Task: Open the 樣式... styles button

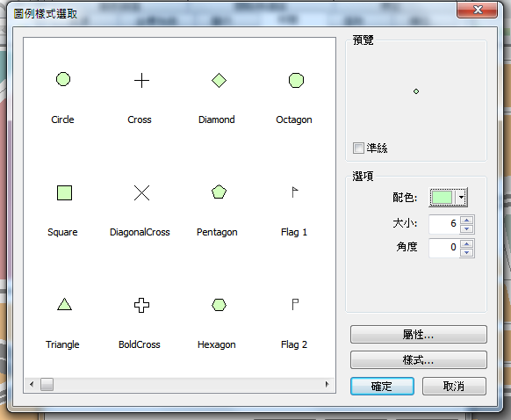Action: tap(419, 360)
